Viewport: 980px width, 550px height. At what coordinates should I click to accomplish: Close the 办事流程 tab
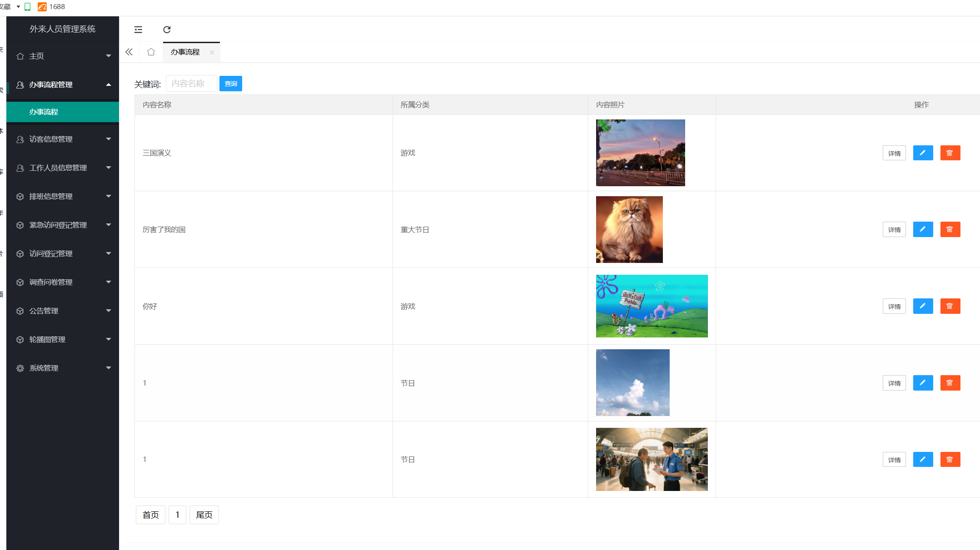point(212,53)
